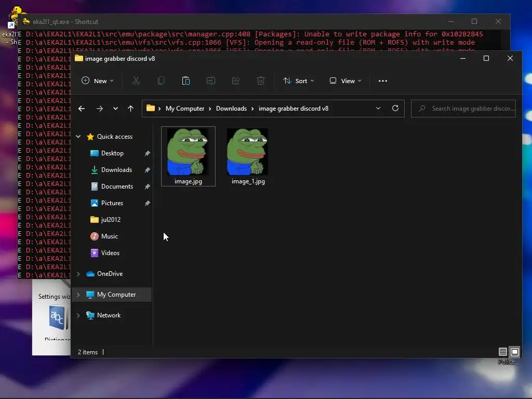
Task: Open the See more ellipsis menu
Action: click(x=383, y=81)
